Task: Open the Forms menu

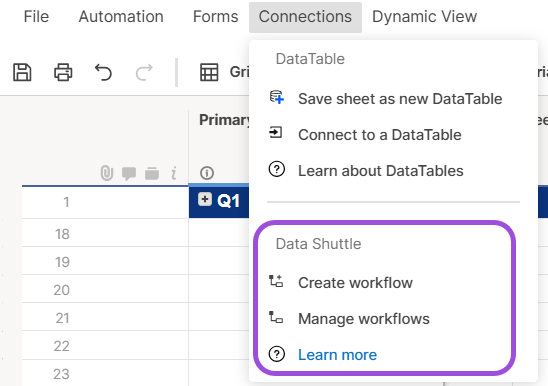Action: (x=216, y=17)
